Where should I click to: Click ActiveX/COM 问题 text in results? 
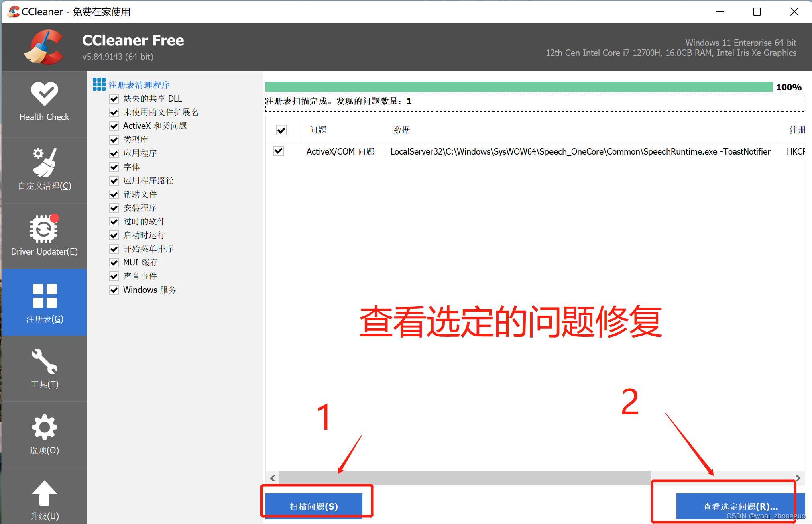pos(340,151)
